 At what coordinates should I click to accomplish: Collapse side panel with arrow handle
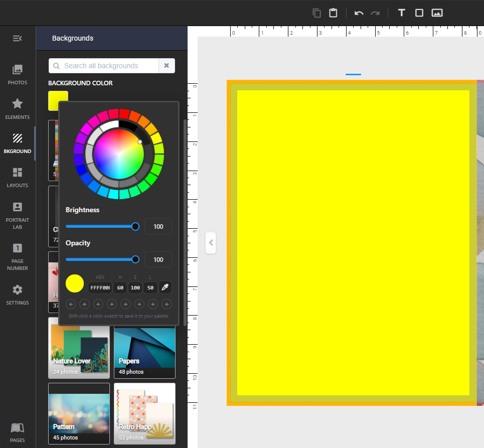tap(211, 243)
